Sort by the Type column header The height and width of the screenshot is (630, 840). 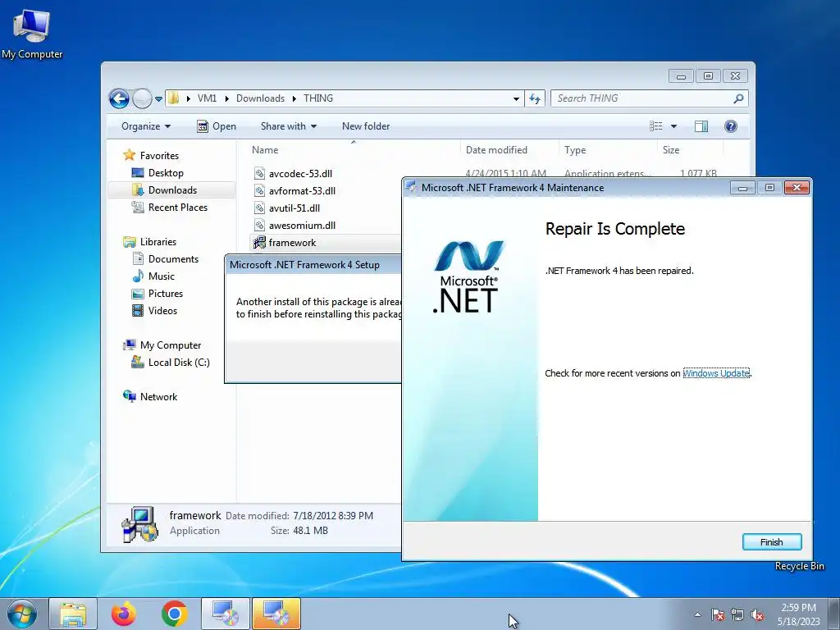click(608, 150)
